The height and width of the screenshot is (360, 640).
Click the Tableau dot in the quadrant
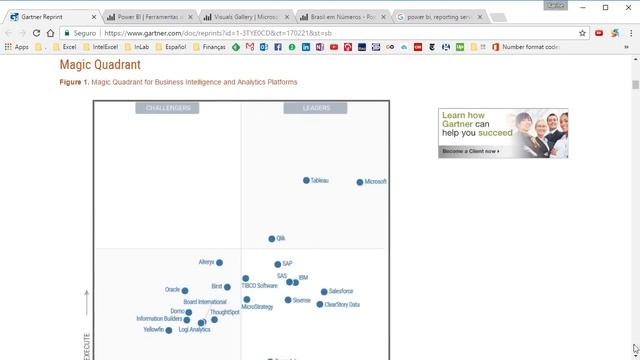pos(306,180)
